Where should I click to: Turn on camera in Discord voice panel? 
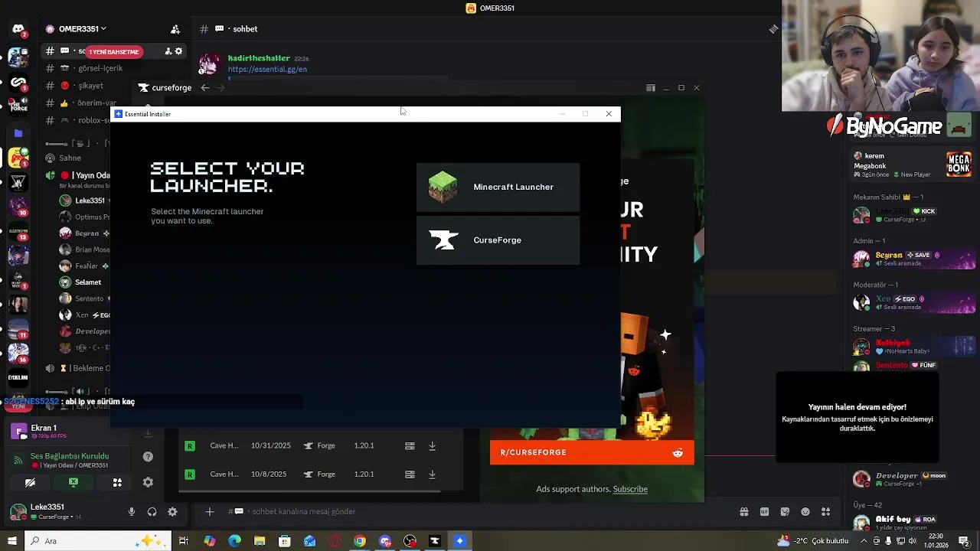click(30, 483)
